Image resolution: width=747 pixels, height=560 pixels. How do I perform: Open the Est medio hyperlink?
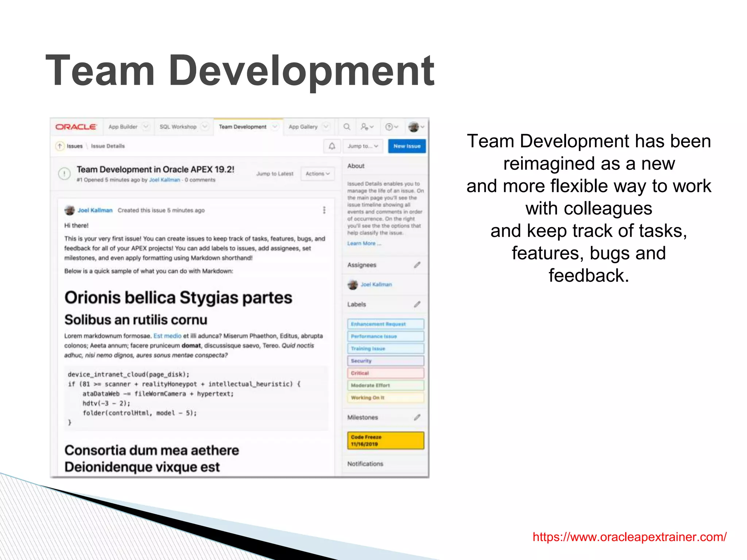(167, 336)
